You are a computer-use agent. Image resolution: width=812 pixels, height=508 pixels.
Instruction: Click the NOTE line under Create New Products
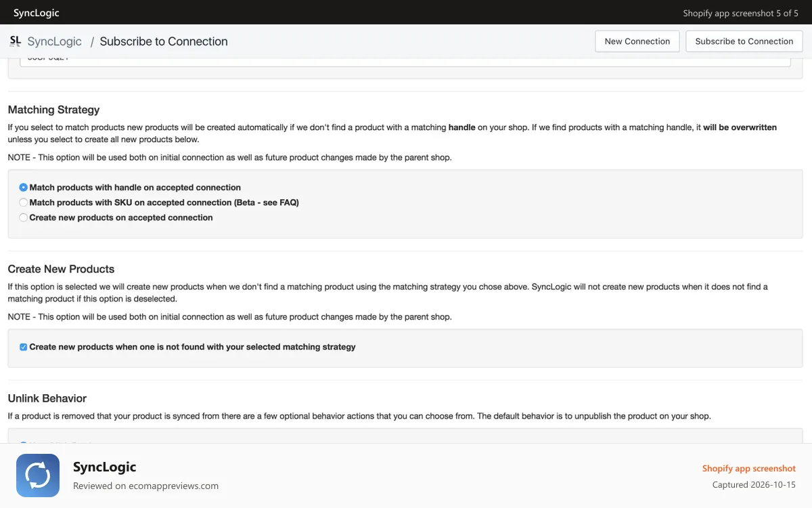point(229,316)
